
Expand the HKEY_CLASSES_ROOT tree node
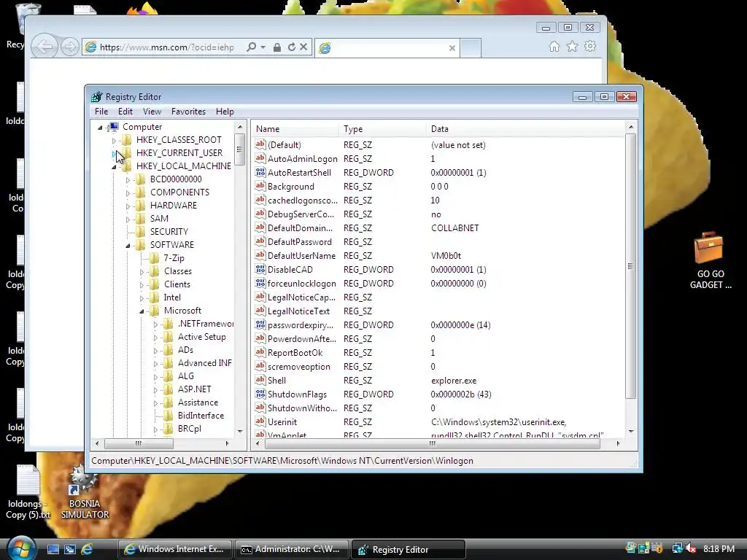(114, 141)
